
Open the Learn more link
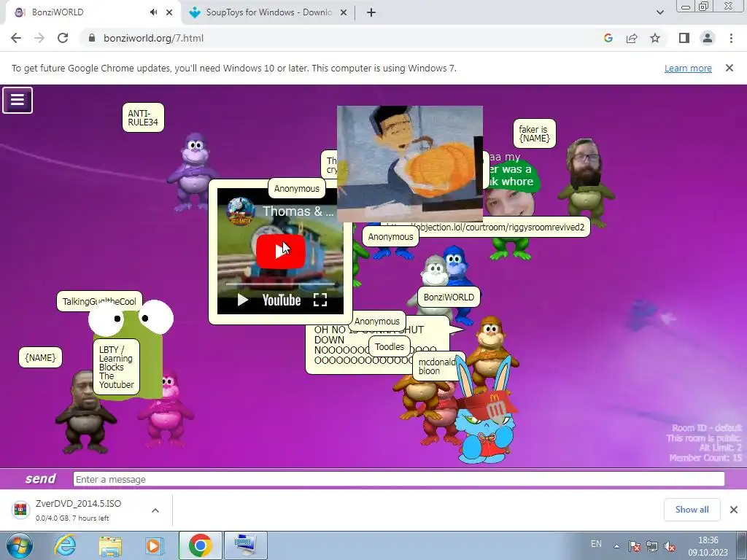coord(688,68)
